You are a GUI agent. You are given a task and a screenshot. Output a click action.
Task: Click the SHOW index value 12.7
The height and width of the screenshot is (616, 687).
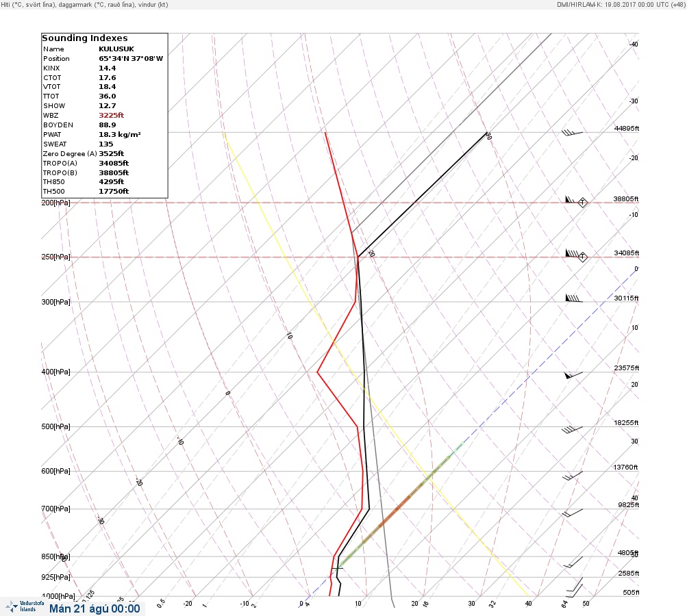pyautogui.click(x=108, y=106)
